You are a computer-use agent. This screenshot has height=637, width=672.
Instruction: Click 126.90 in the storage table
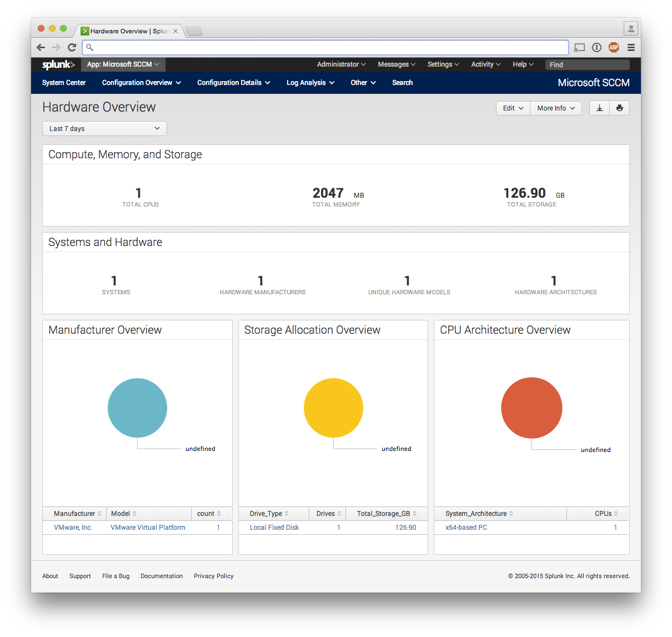point(405,528)
